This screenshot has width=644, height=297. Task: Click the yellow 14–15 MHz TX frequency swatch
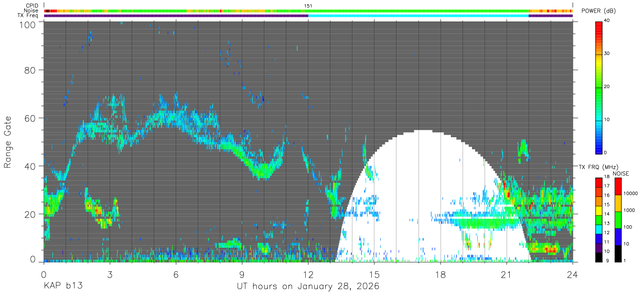[598, 210]
